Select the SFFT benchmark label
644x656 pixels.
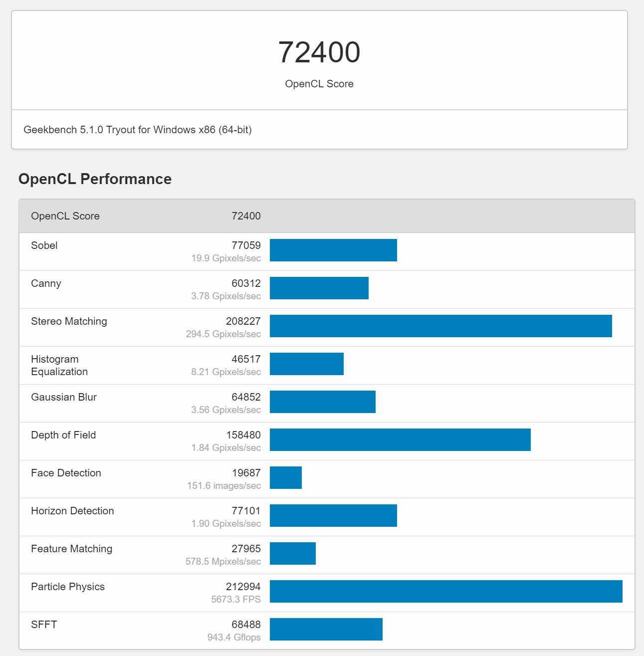click(44, 625)
